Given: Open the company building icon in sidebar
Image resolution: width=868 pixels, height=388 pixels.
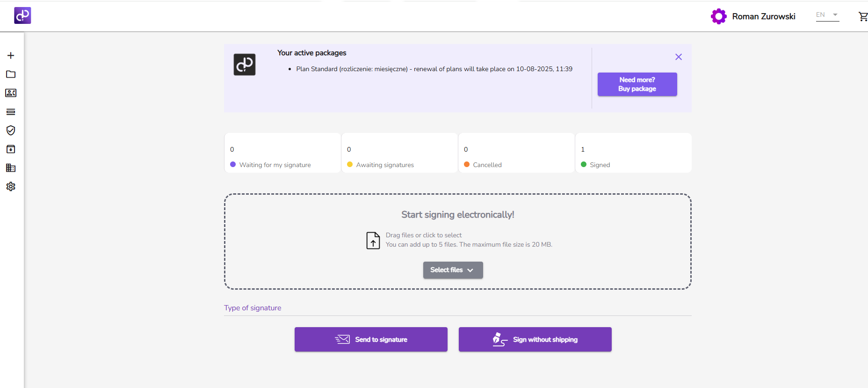Looking at the screenshot, I should [11, 168].
